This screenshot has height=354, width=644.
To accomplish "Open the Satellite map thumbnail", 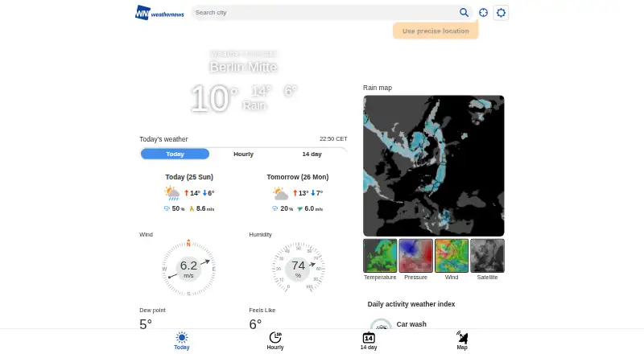I will click(x=487, y=255).
